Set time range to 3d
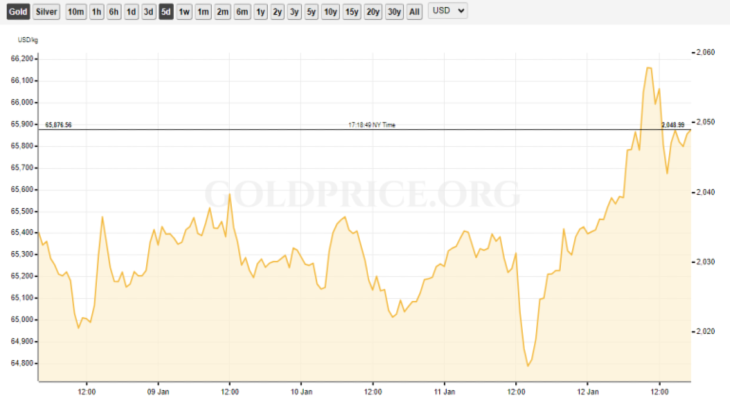This screenshot has width=730, height=405. pos(149,12)
